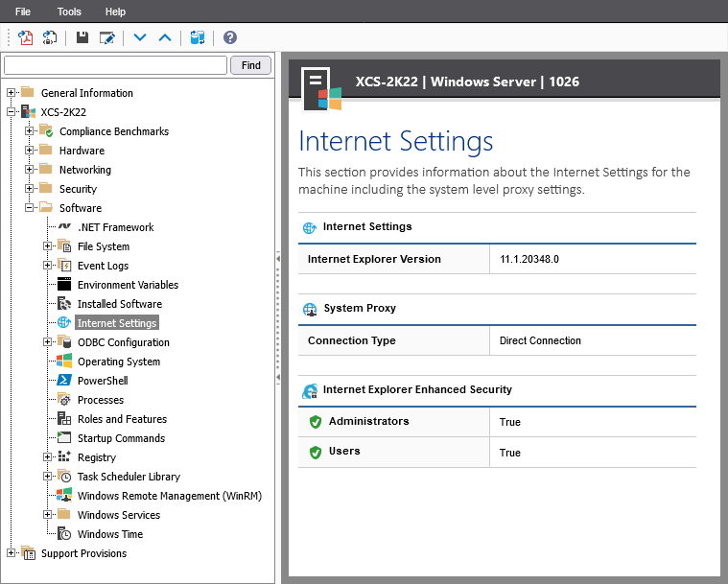This screenshot has height=584, width=728.
Task: Click the Connection Type label
Action: pos(351,340)
